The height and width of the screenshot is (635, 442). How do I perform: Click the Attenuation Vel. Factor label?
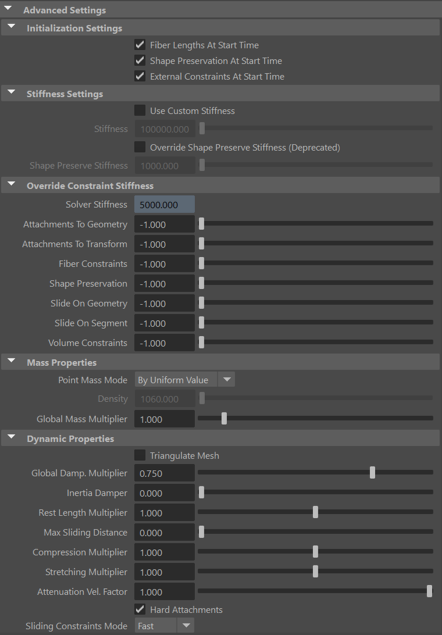click(82, 592)
